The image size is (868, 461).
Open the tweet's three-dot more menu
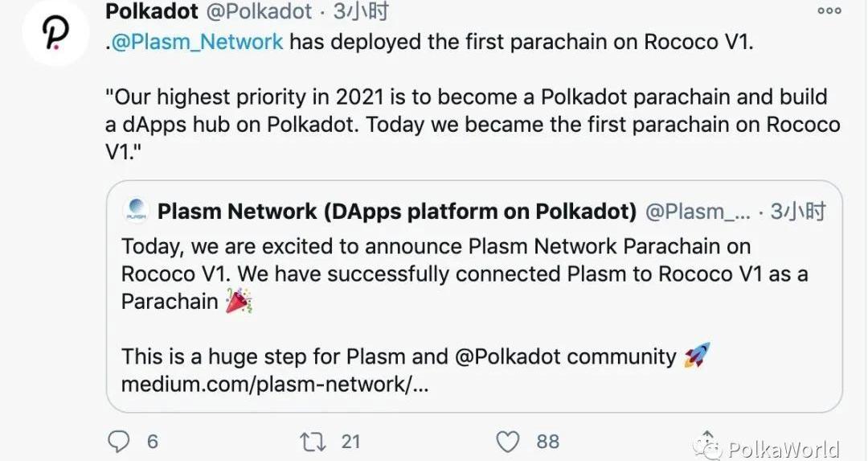point(829,10)
